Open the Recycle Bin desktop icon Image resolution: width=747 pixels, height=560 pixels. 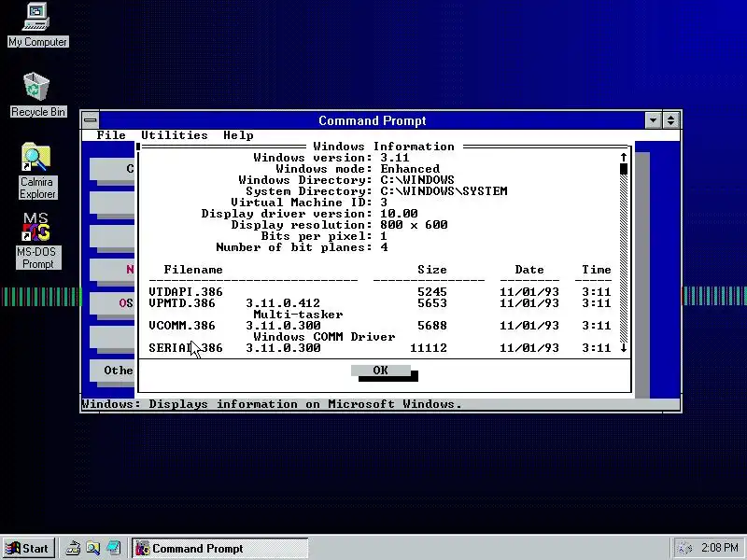point(37,94)
